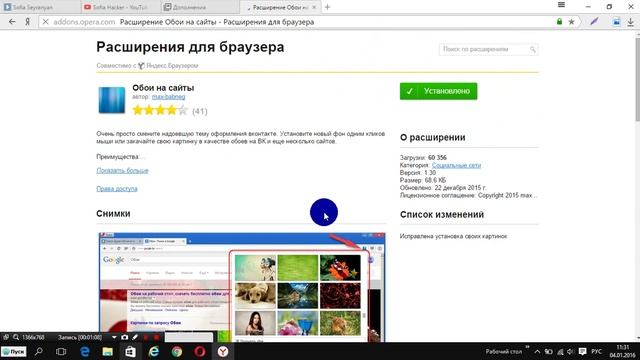Click the Рабочий стол toolbar label
This screenshot has height=360, width=640.
503,351
